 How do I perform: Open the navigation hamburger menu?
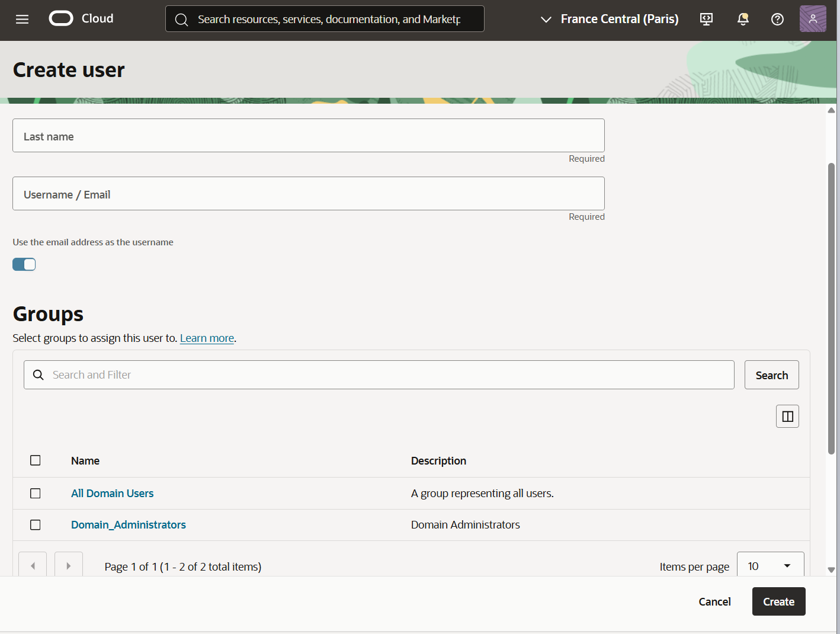click(x=22, y=18)
